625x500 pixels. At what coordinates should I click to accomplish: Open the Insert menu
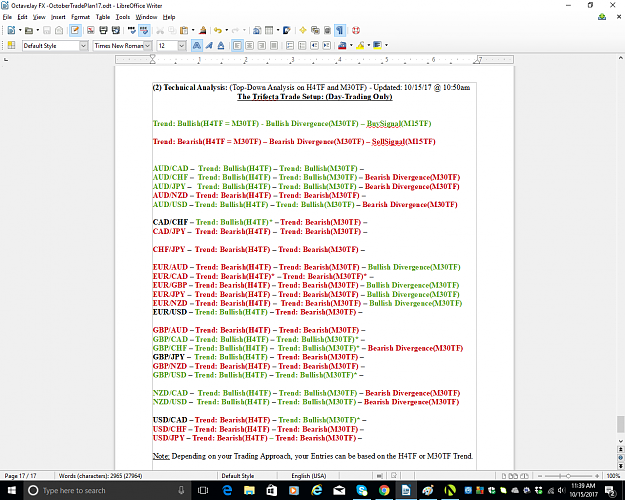(x=58, y=17)
